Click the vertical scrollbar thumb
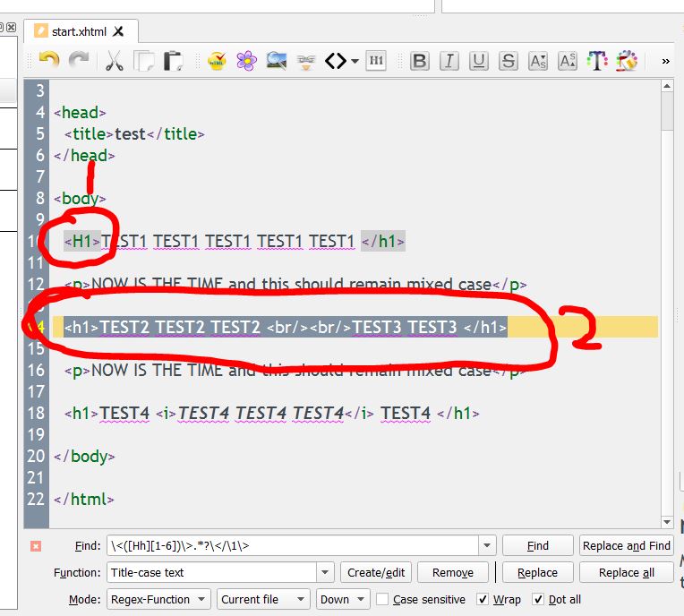 [x=667, y=111]
